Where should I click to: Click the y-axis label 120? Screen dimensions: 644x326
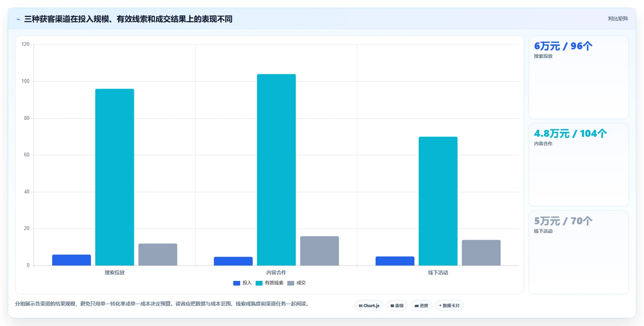(25, 44)
